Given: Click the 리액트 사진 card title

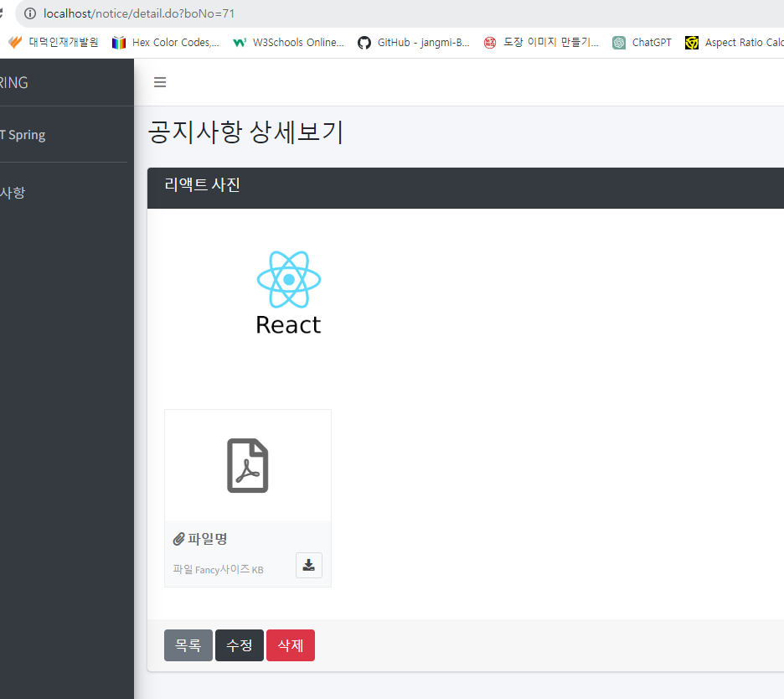Looking at the screenshot, I should pyautogui.click(x=202, y=184).
